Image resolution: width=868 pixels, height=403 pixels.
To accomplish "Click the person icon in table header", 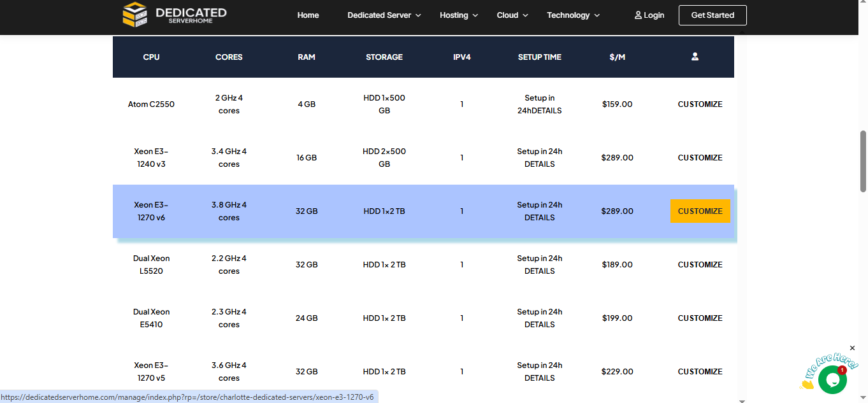I will point(695,57).
